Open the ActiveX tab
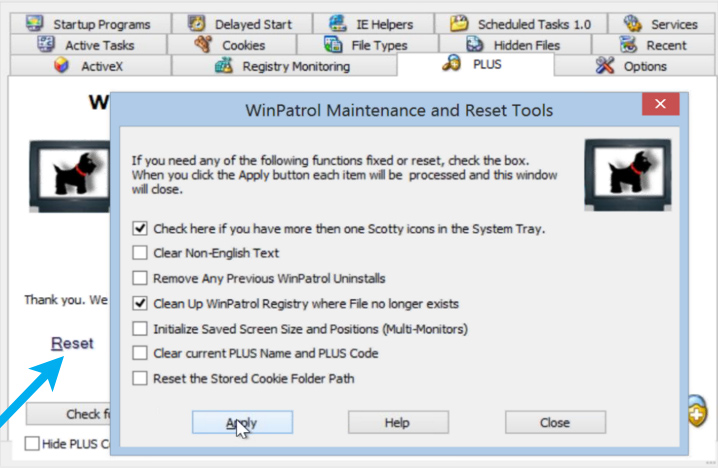Image resolution: width=718 pixels, height=468 pixels. coord(91,65)
